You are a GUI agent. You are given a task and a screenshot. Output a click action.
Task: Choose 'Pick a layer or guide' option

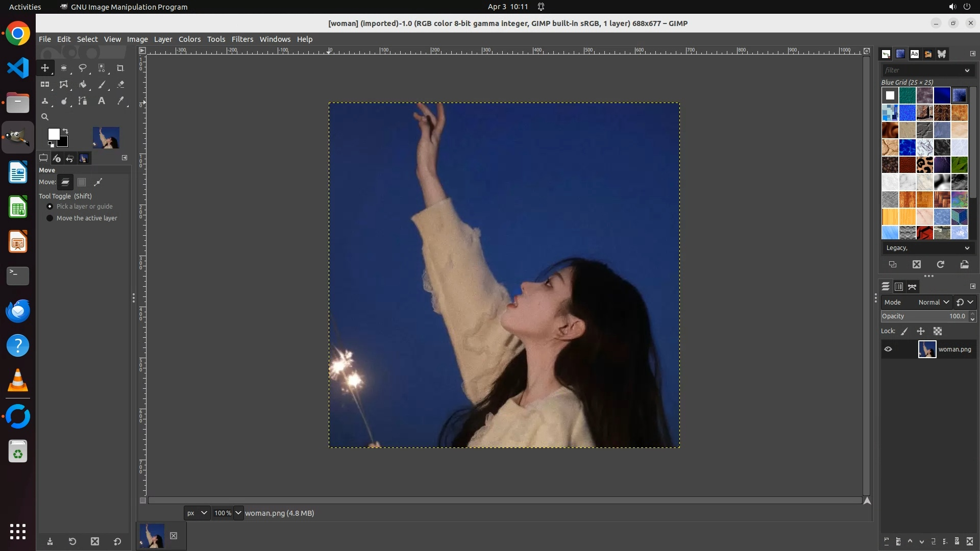tap(50, 207)
